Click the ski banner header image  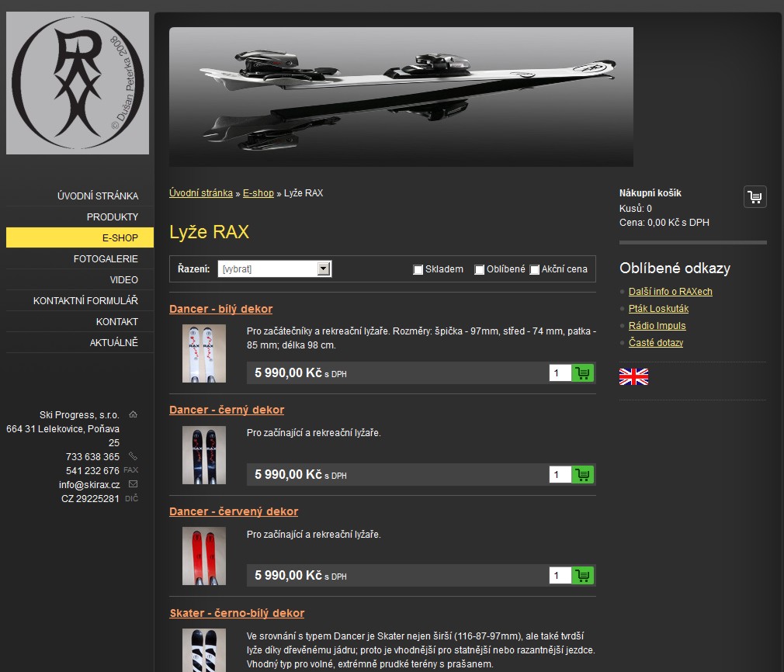tap(401, 97)
